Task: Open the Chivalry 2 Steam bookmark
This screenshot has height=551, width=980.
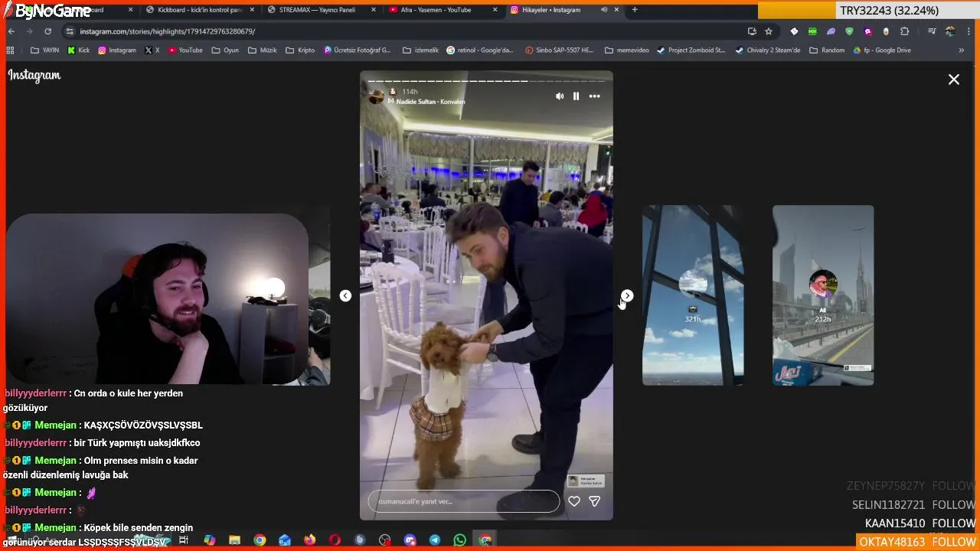Action: [768, 51]
